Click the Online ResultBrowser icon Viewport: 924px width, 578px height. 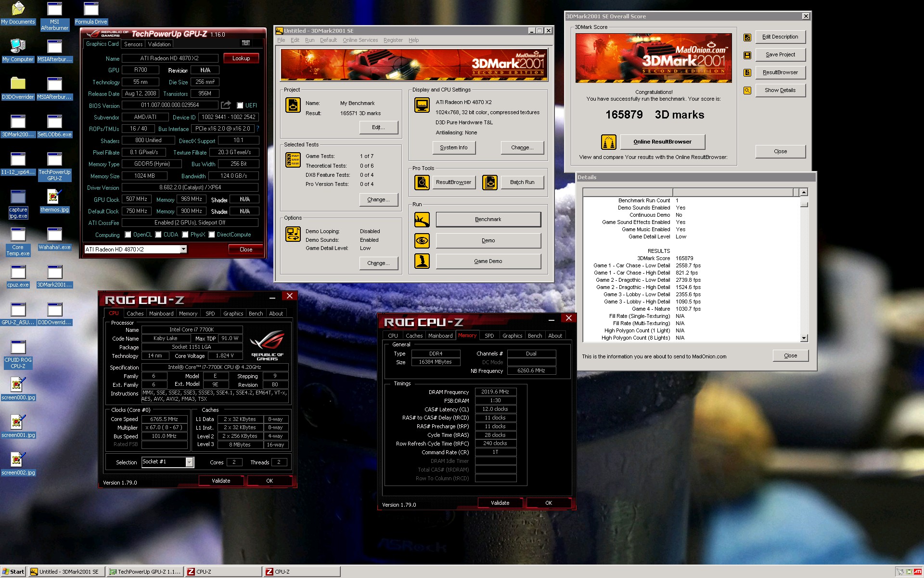(x=609, y=142)
